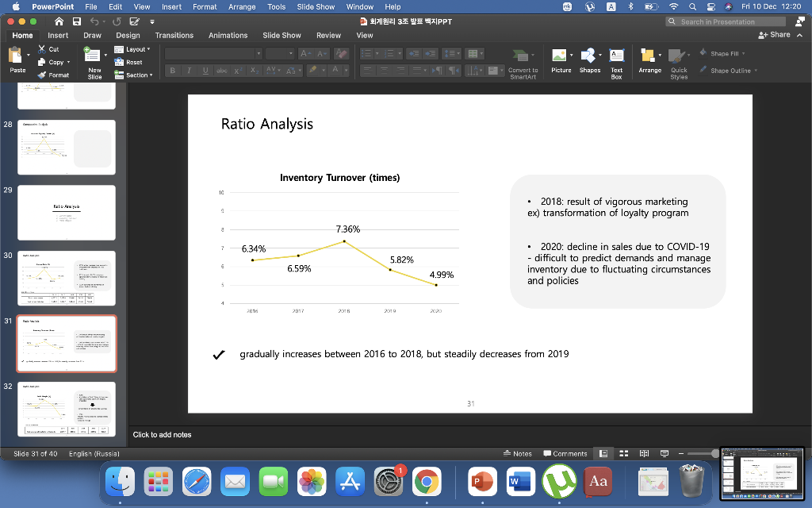Viewport: 812px width, 508px height.
Task: Toggle Underline formatting
Action: tap(205, 71)
